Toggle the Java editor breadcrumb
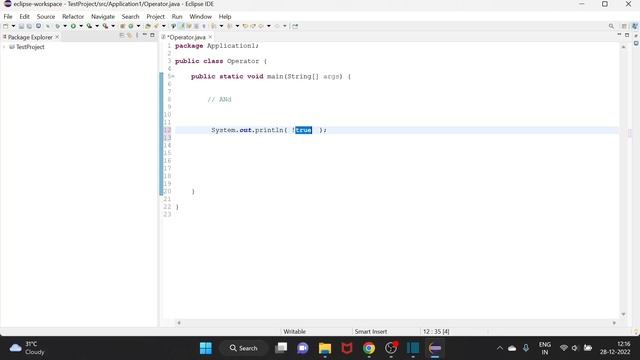The image size is (640, 360). 173,26
